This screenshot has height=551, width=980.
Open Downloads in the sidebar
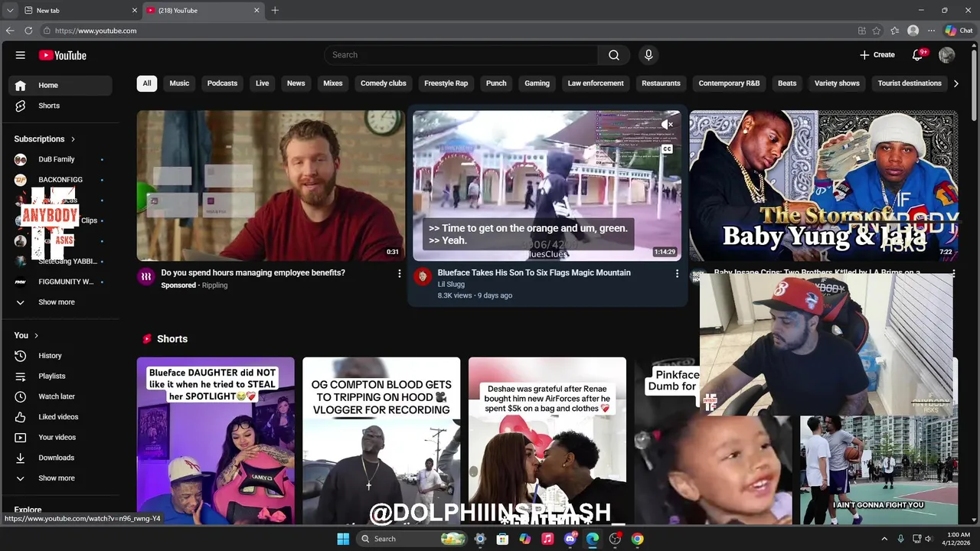[60, 458]
